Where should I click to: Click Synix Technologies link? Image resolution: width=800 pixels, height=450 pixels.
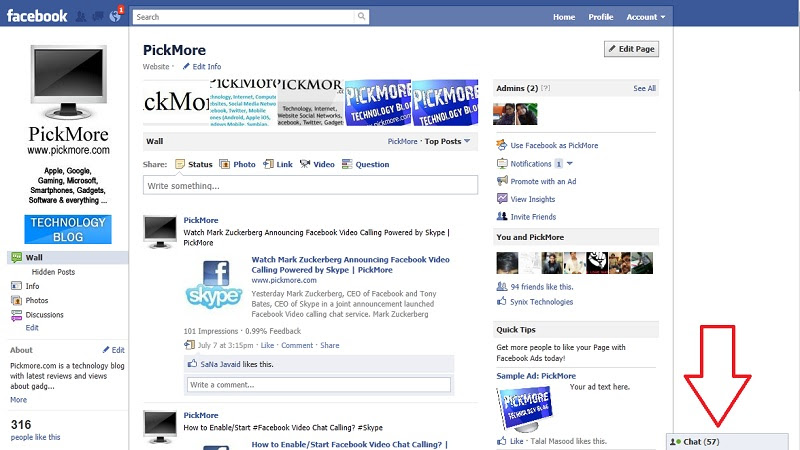click(x=541, y=302)
